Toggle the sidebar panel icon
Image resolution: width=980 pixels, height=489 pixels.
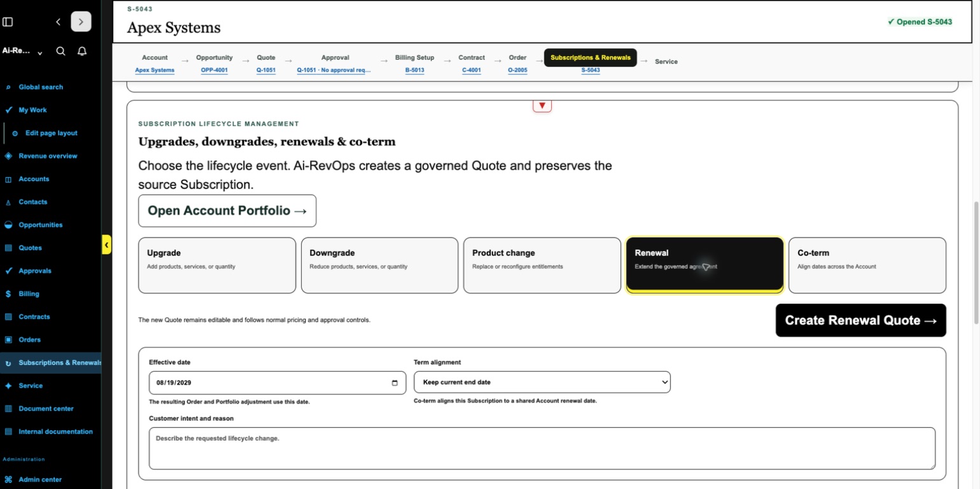[8, 22]
